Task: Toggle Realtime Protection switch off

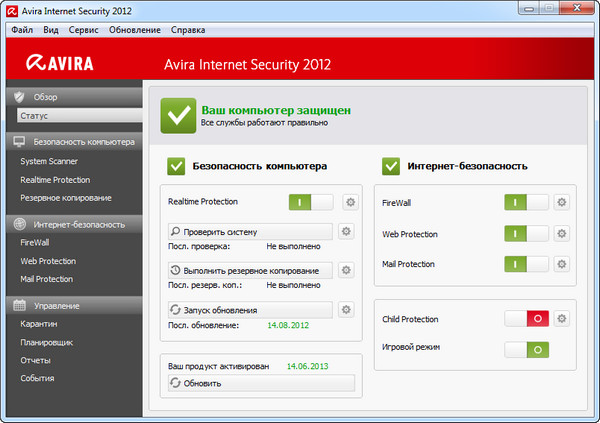Action: coord(311,202)
